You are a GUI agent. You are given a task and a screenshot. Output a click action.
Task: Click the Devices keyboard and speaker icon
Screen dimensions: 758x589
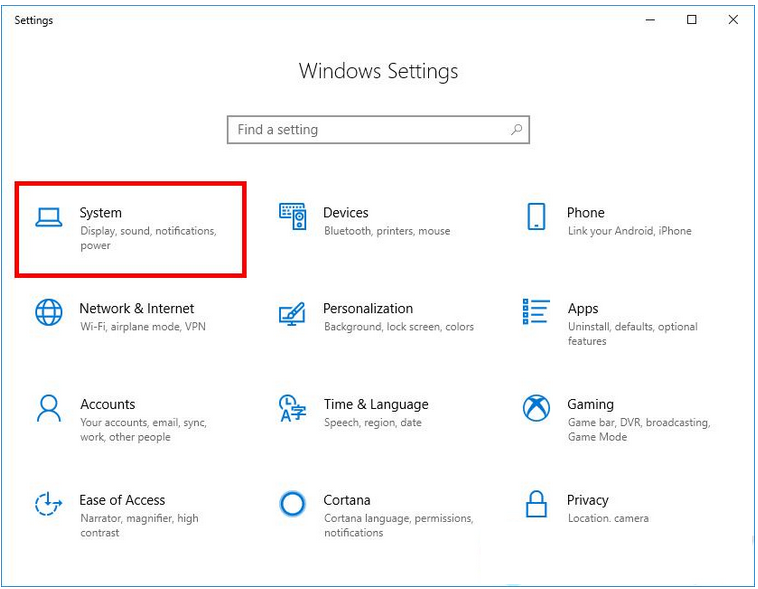(x=292, y=216)
